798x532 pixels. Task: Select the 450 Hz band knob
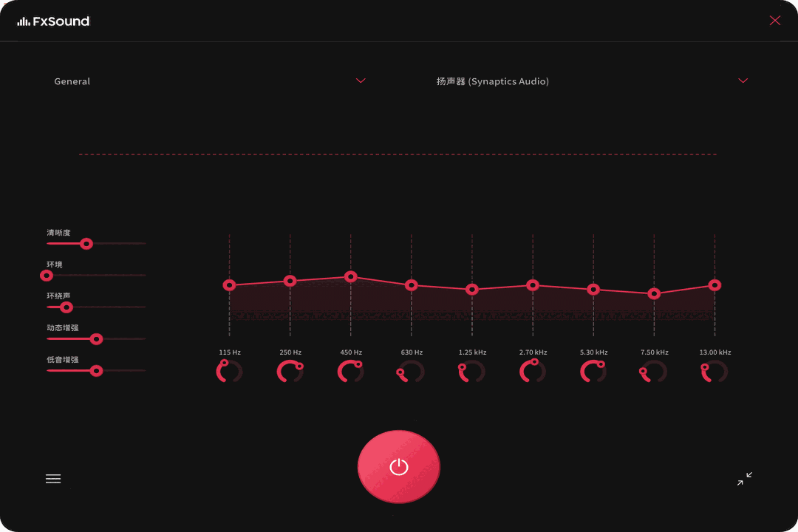(350, 372)
